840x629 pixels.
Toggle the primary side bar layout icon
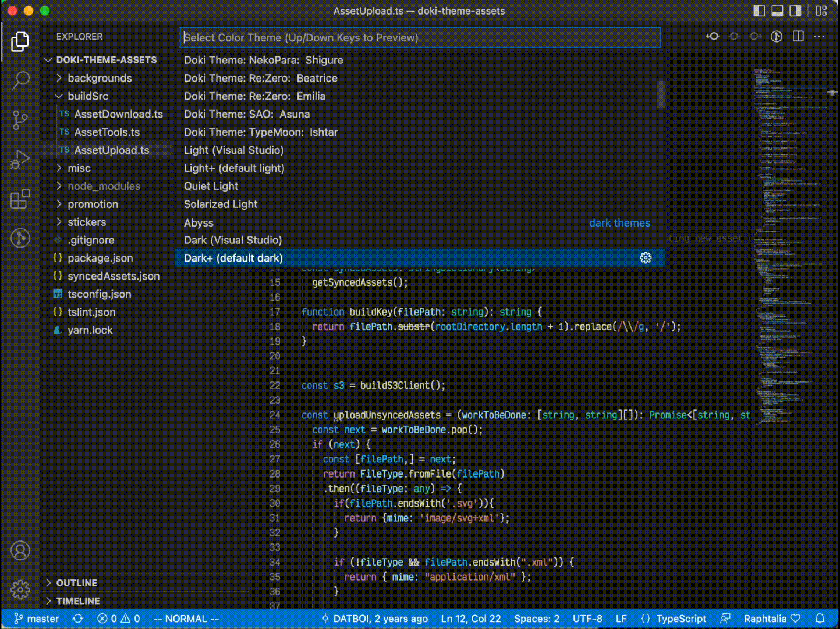[x=759, y=10]
